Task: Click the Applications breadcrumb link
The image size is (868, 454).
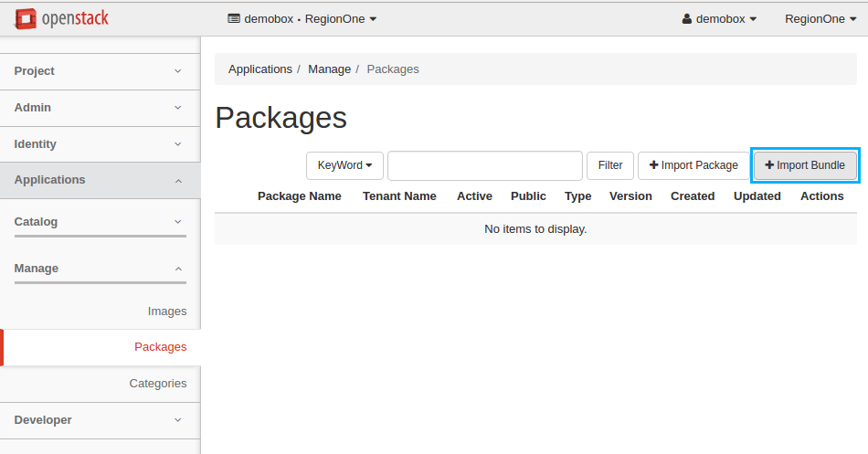Action: pyautogui.click(x=259, y=69)
